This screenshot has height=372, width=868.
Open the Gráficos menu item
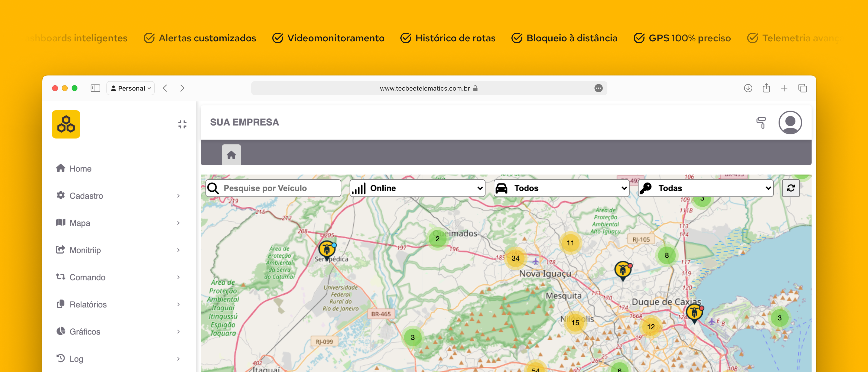[118, 332]
